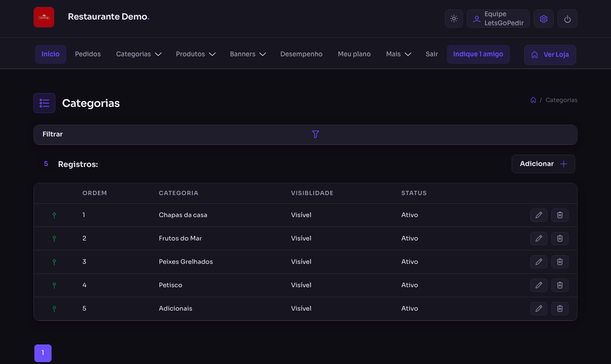
Task: Click the Ver Loja button
Action: [550, 55]
